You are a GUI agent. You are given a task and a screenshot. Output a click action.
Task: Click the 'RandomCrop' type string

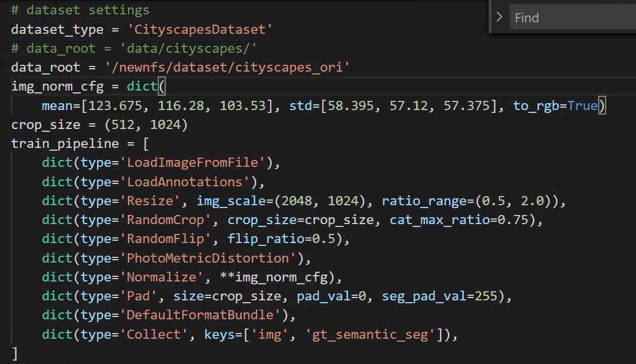pos(165,220)
